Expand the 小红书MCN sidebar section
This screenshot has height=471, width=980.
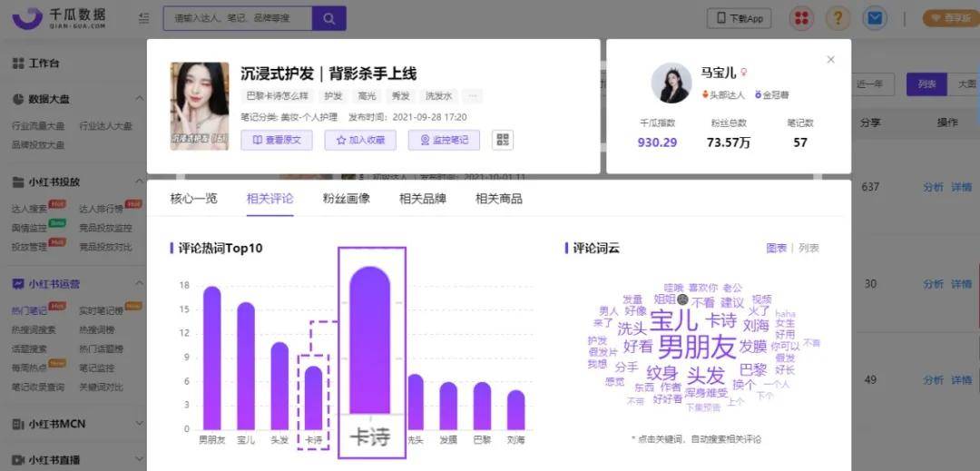[140, 424]
